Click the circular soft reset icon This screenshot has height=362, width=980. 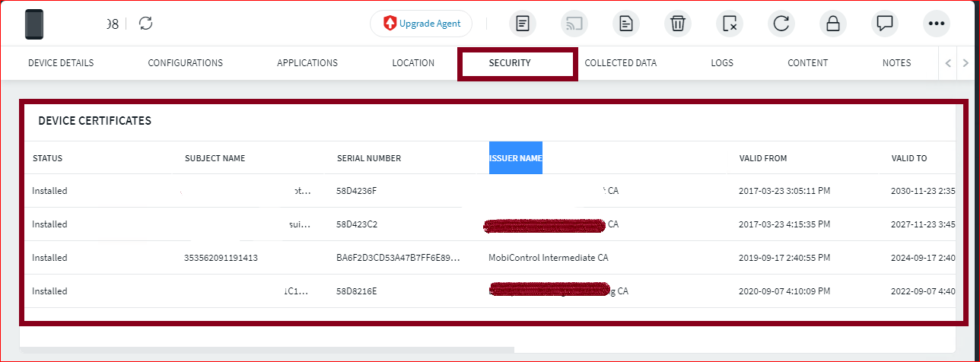781,24
